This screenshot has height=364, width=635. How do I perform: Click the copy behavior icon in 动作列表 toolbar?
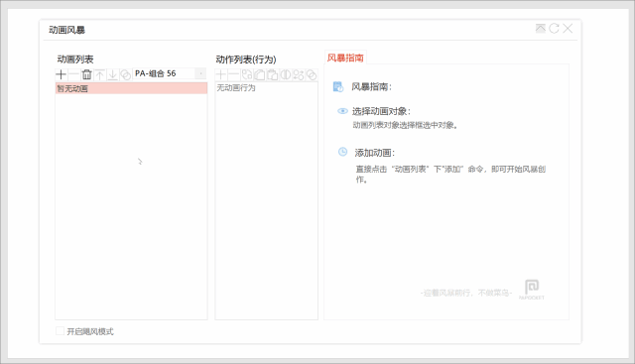[x=260, y=74]
